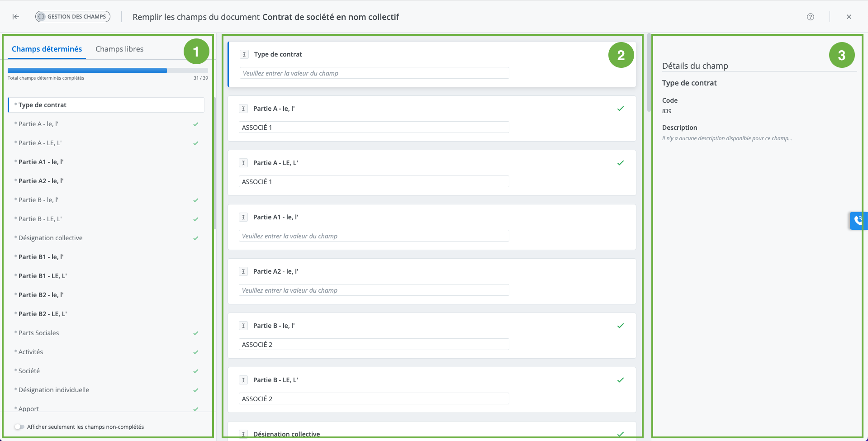Click the text-type icon beside Type de contrat

[244, 54]
